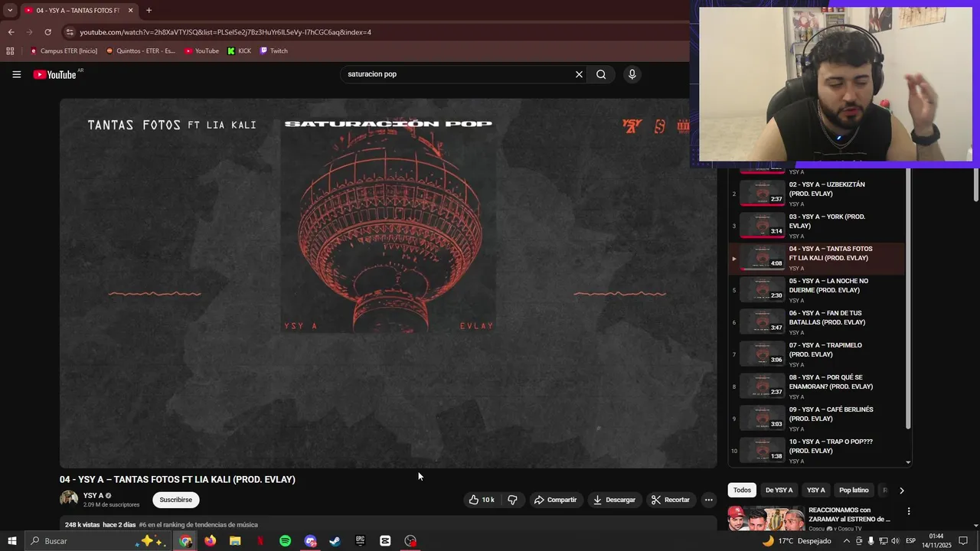This screenshot has width=980, height=551.
Task: Play 06 - FAN DE TUS BATALLAS from playlist
Action: pos(816,322)
